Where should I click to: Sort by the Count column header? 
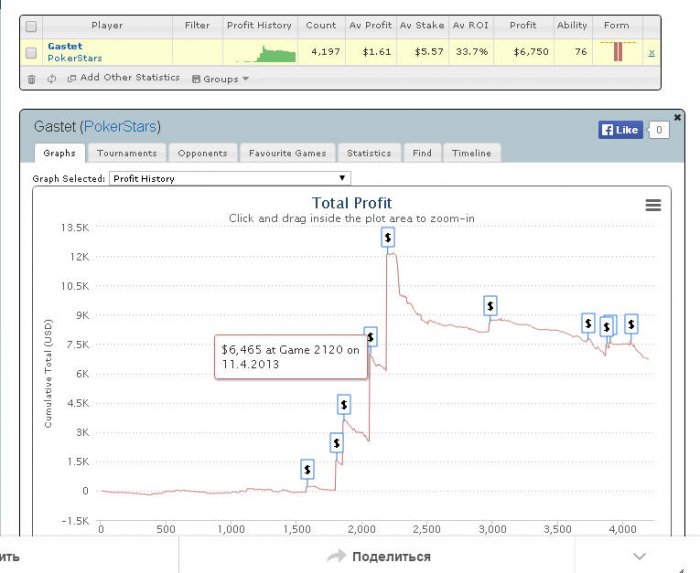321,25
